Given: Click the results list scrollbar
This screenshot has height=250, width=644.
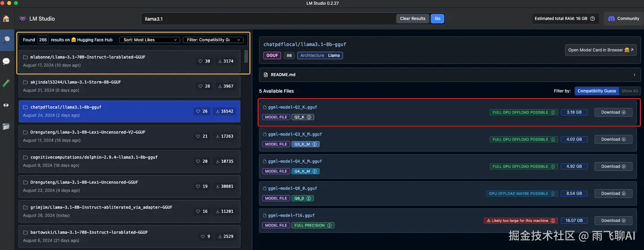Looking at the screenshot, I should tap(246, 56).
